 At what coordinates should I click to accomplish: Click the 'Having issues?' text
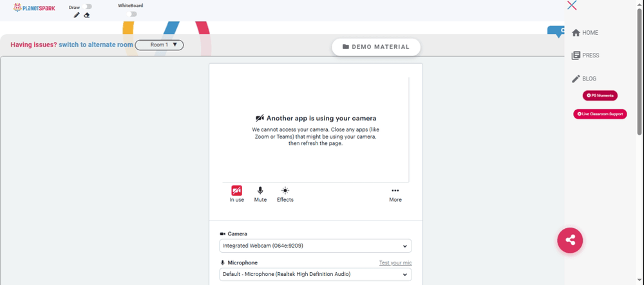tap(33, 45)
